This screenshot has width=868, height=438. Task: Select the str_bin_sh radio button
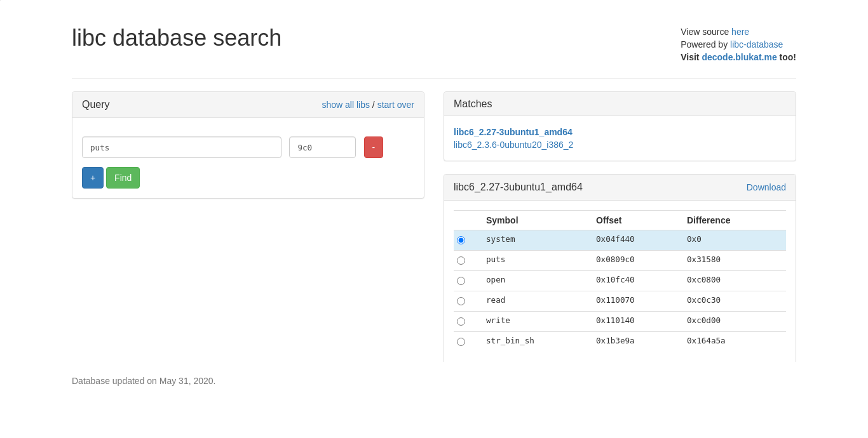(461, 342)
